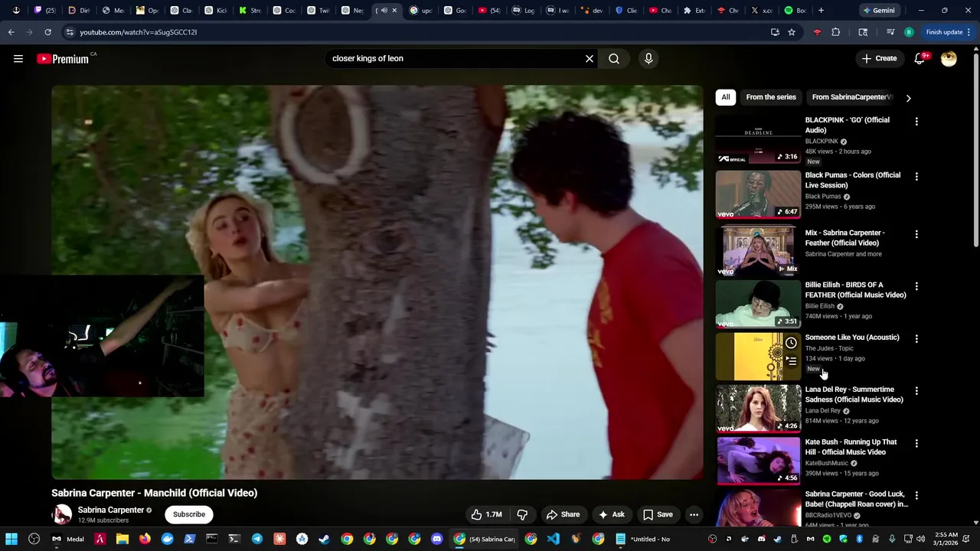Open Firefox from taskbar

145,539
